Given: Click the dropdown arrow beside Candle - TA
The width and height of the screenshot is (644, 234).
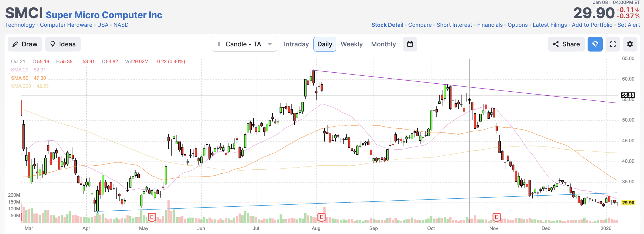Looking at the screenshot, I should (270, 44).
